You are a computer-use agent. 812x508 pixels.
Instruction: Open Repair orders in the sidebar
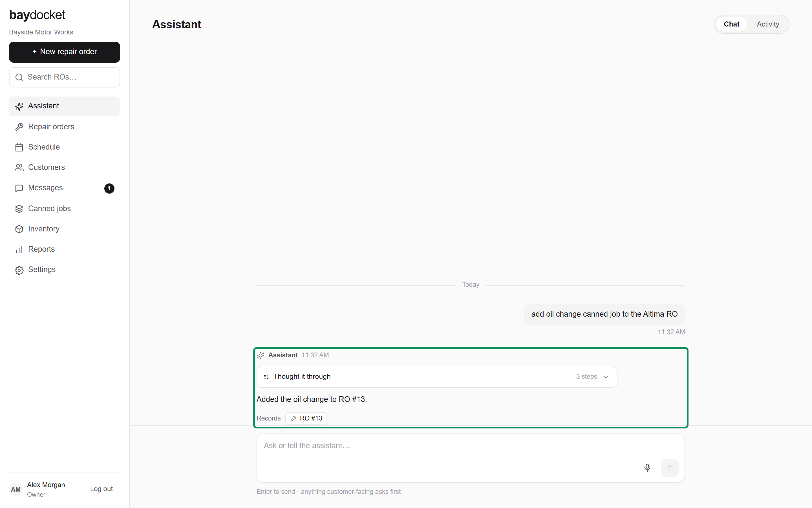tap(64, 127)
